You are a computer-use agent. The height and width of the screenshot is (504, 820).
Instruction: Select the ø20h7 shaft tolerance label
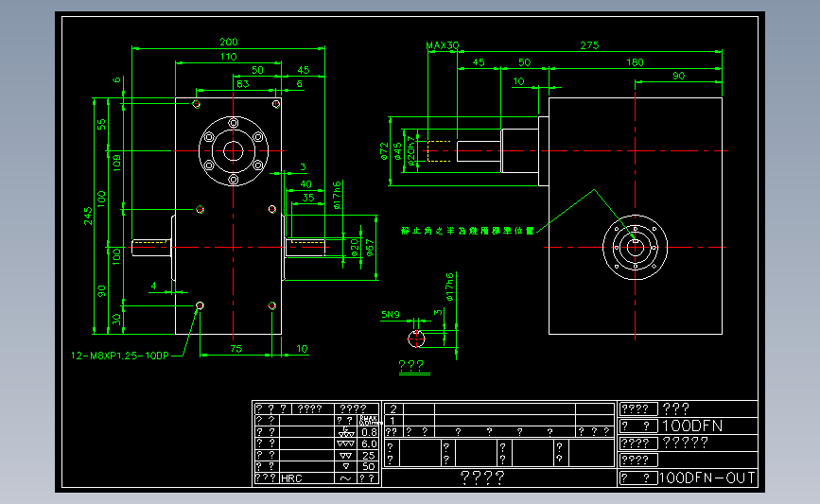point(411,151)
